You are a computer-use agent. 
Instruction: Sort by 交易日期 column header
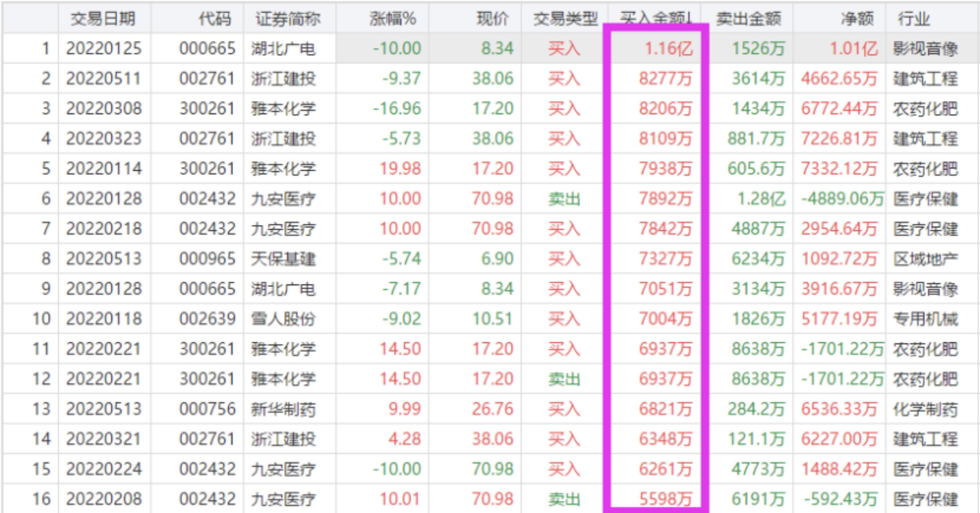pos(103,19)
